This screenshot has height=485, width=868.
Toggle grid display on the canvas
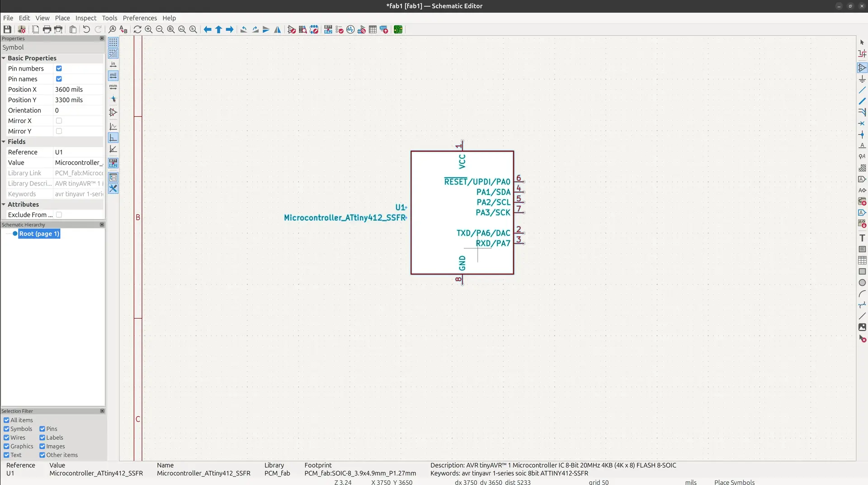(113, 43)
